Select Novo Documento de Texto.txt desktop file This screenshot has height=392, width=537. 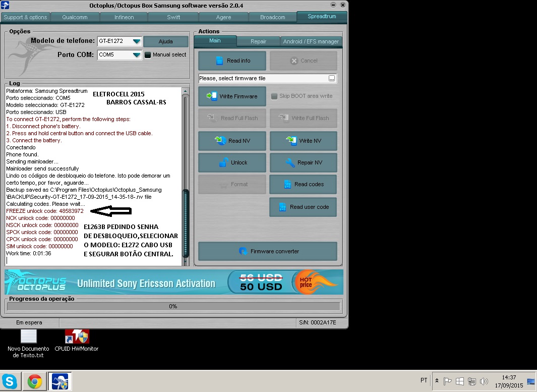[28, 344]
